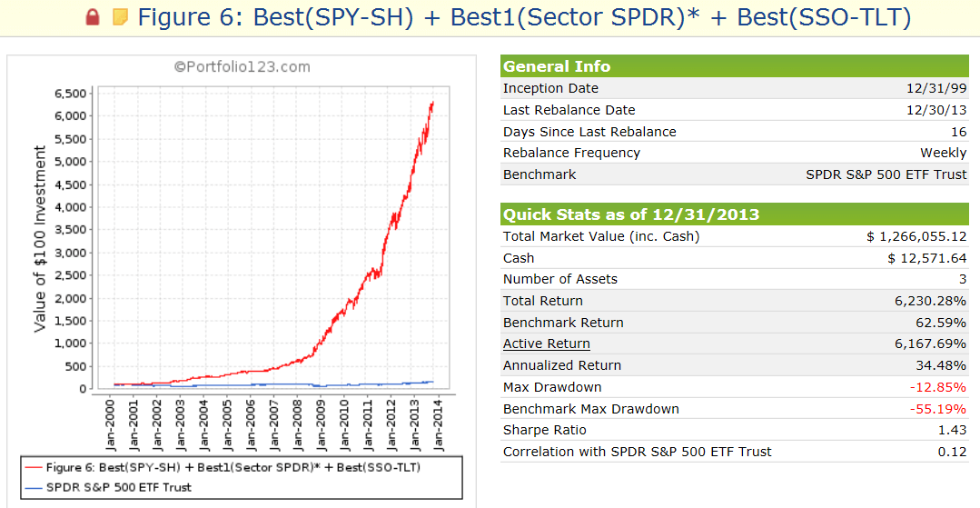
Task: Click the 6,500 y-axis tick label
Action: (70, 94)
